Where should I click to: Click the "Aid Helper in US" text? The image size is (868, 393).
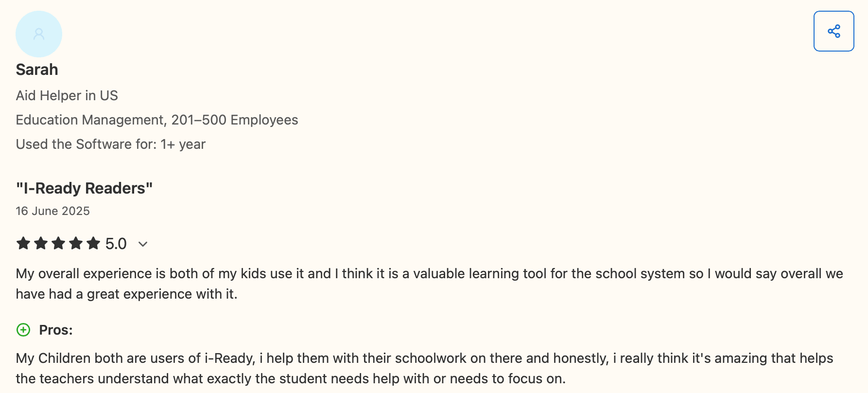[67, 96]
